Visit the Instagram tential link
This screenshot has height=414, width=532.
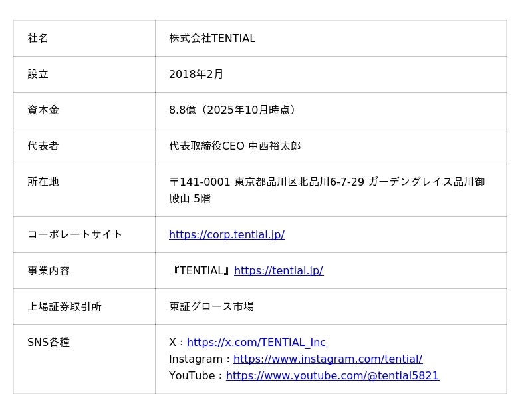[328, 359]
